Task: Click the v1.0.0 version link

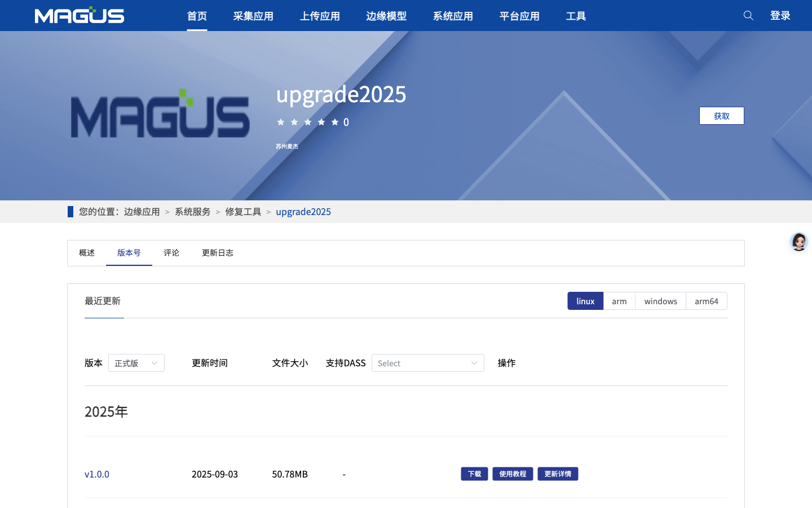Action: (x=97, y=474)
